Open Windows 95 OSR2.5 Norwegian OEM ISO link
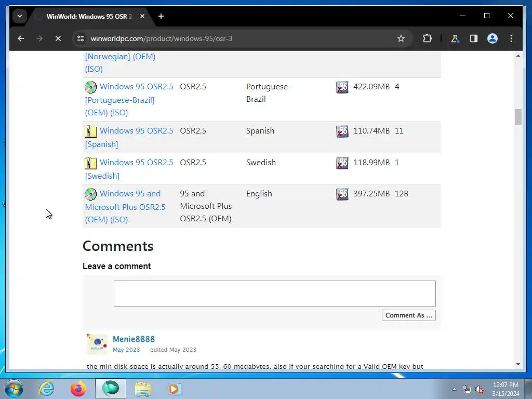 pos(120,62)
